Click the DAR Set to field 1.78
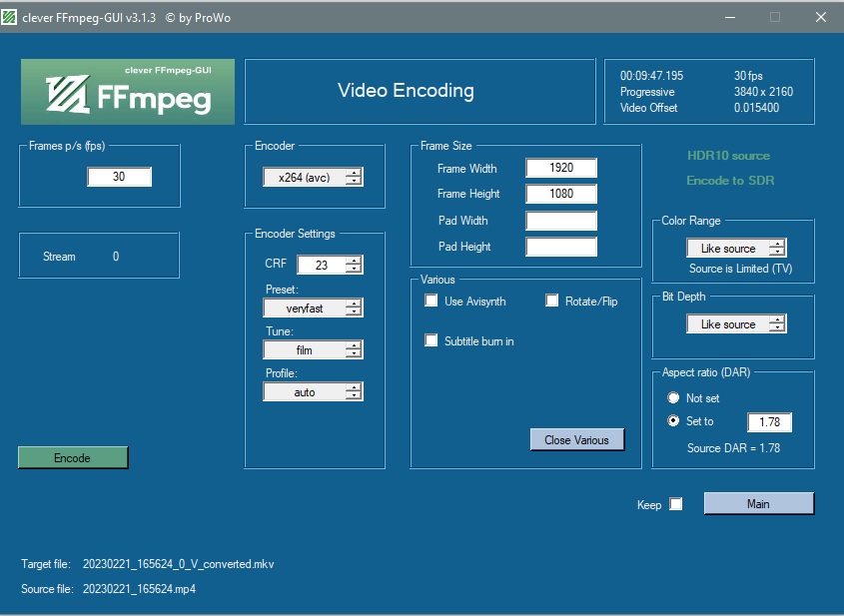Image resolution: width=844 pixels, height=616 pixels. [769, 421]
